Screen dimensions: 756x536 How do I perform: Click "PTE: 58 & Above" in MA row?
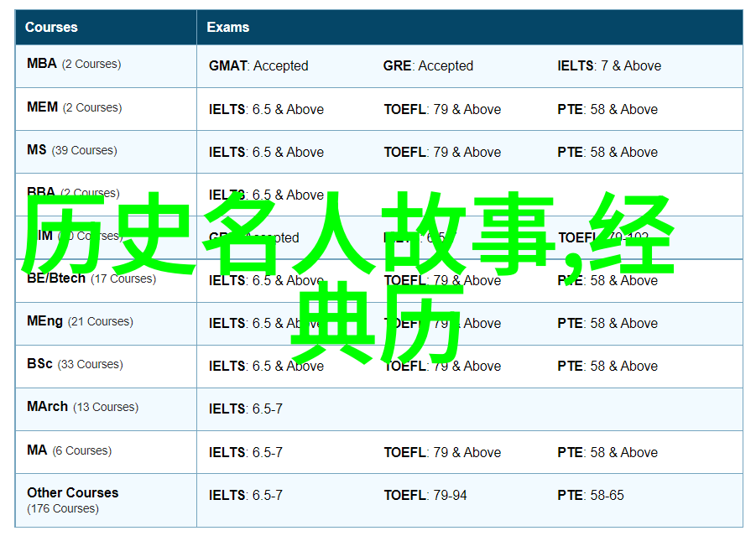[607, 453]
